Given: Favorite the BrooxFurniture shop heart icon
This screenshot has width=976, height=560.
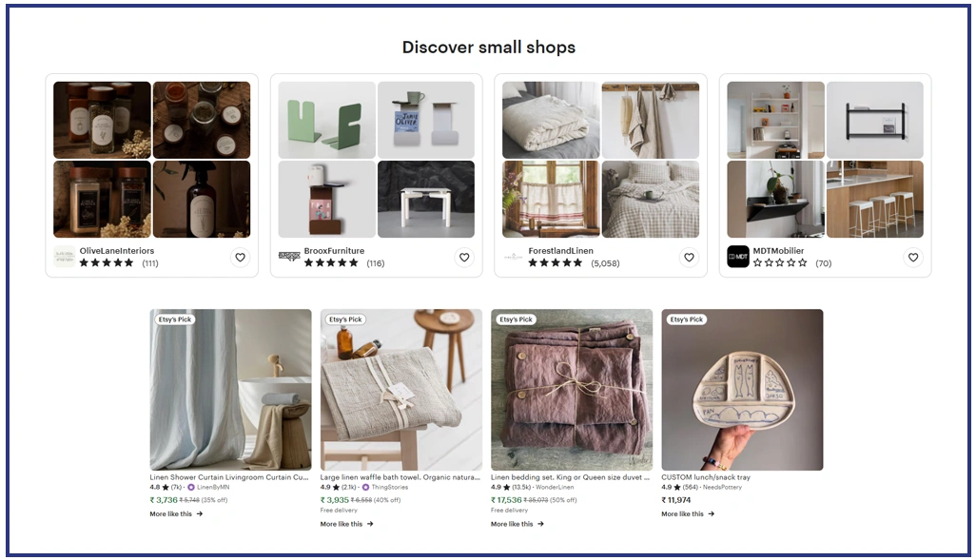Looking at the screenshot, I should click(464, 257).
